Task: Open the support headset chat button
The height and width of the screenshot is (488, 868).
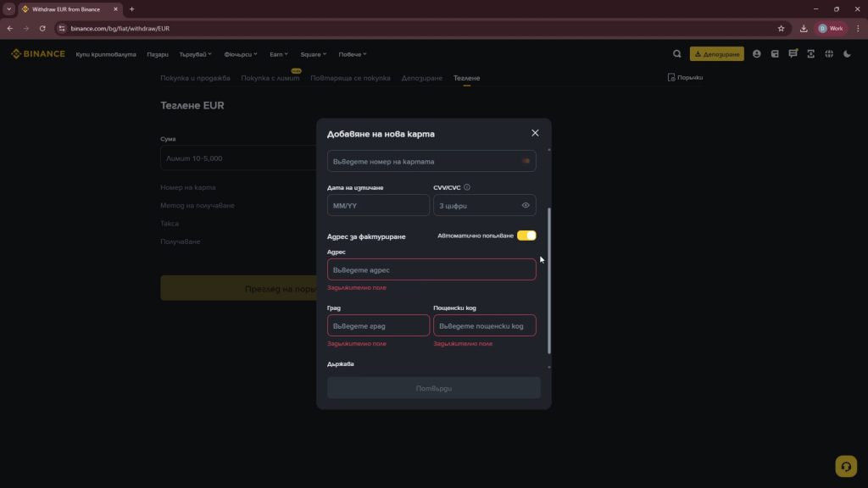Action: click(846, 467)
